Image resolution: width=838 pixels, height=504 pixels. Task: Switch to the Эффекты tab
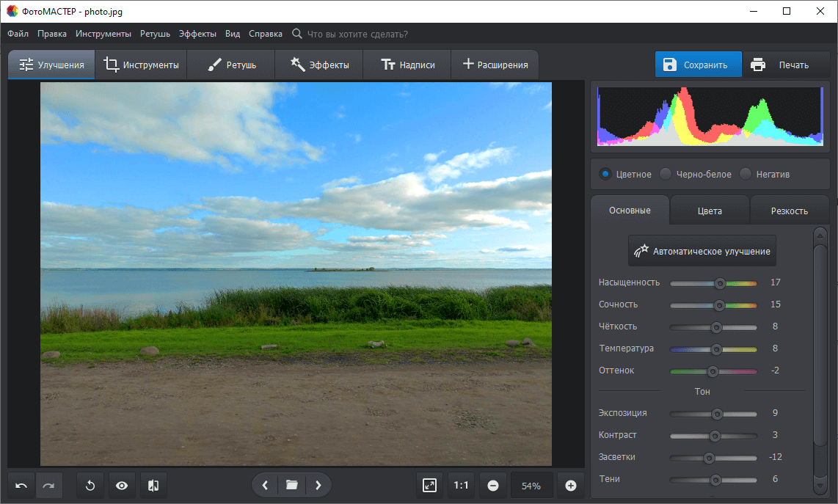318,65
